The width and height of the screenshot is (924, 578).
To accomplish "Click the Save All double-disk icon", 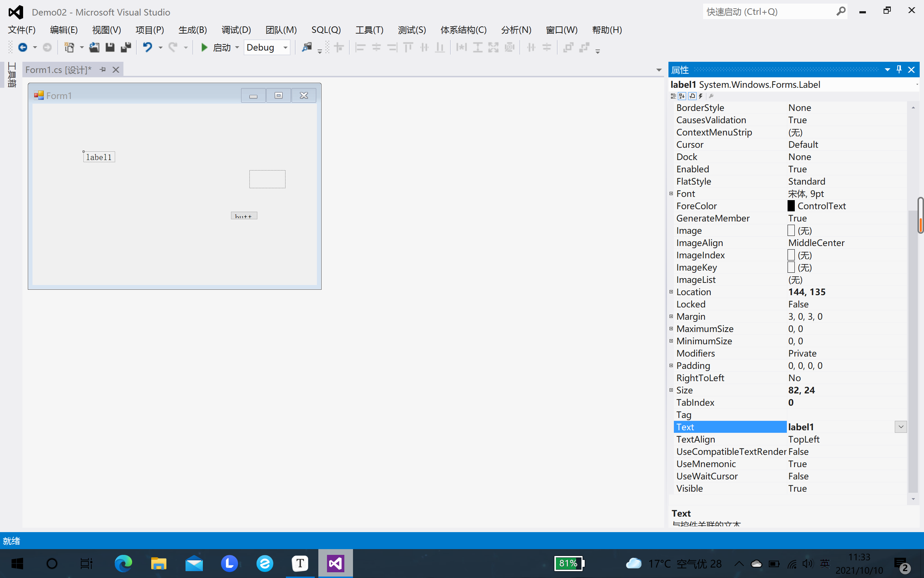I will point(126,47).
